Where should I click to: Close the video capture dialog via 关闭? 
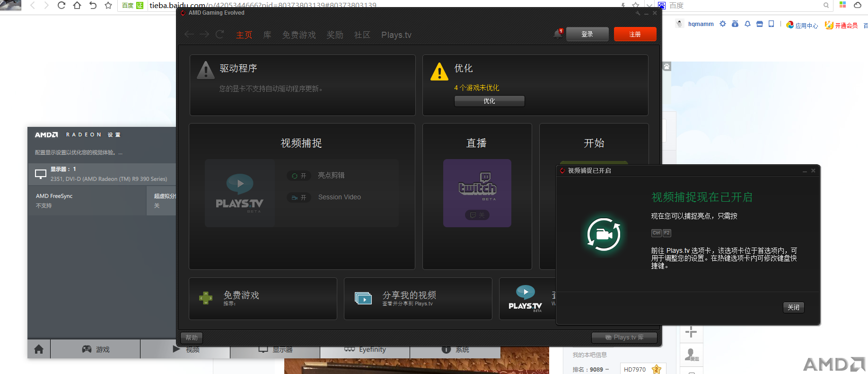tap(794, 308)
